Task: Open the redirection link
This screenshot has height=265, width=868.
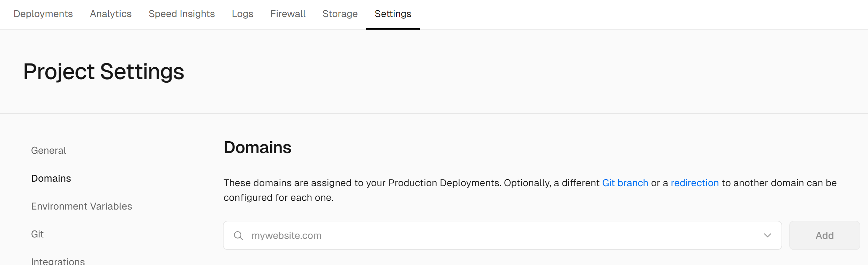Action: click(694, 183)
